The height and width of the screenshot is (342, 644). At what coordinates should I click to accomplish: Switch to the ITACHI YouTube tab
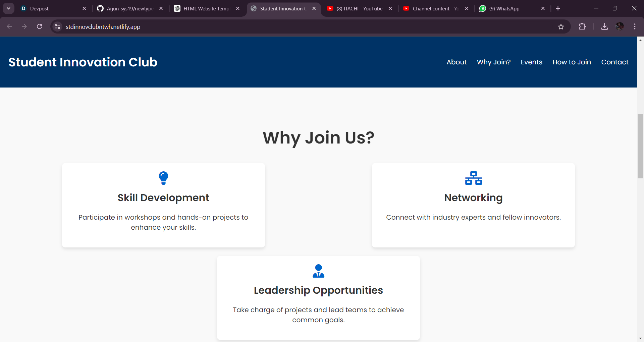tap(360, 8)
